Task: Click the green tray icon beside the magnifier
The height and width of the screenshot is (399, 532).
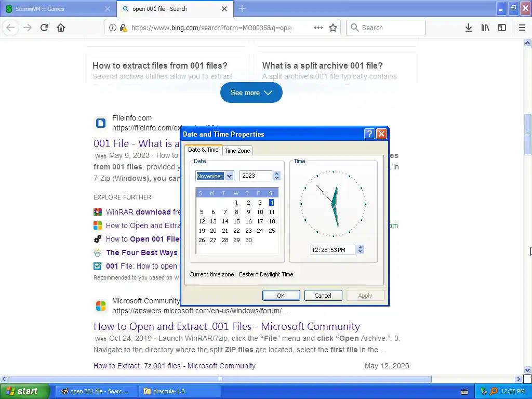Action: coord(484,391)
